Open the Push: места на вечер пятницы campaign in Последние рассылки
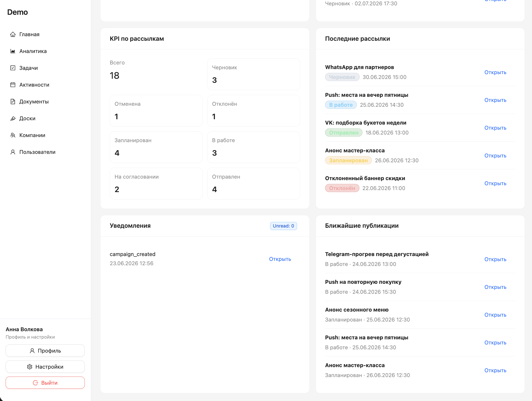The height and width of the screenshot is (401, 532). pos(495,100)
